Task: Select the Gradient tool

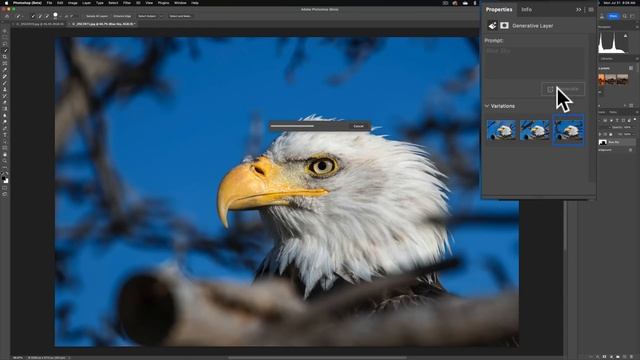Action: (5, 109)
